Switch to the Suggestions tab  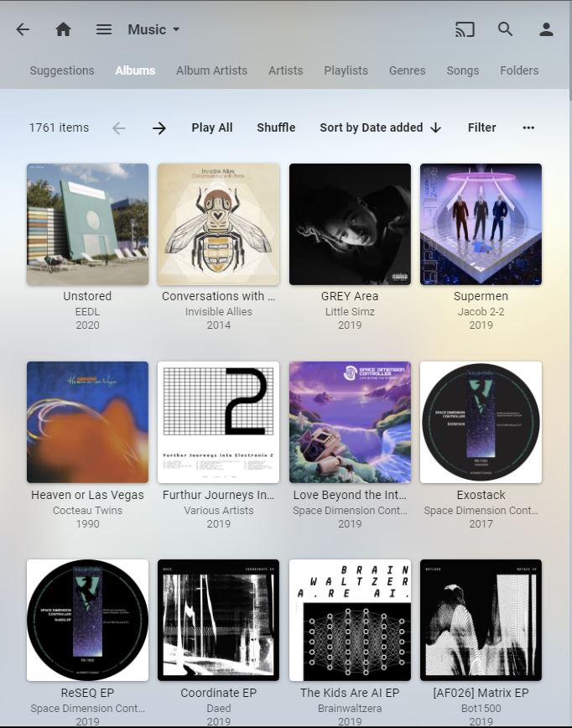[62, 70]
